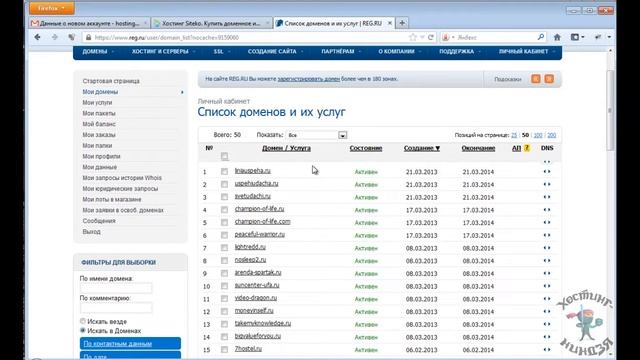The width and height of the screenshot is (640, 360).
Task: Show 25 positions per page
Action: [514, 135]
